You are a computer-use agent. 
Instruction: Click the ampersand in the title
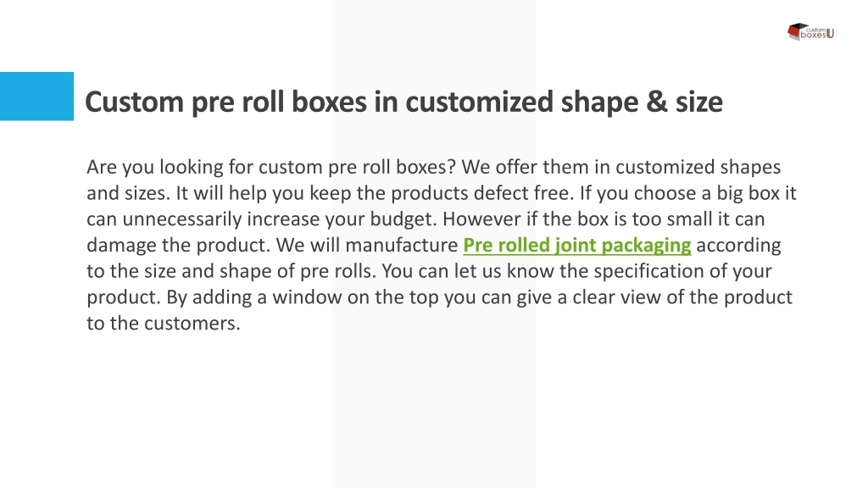657,103
